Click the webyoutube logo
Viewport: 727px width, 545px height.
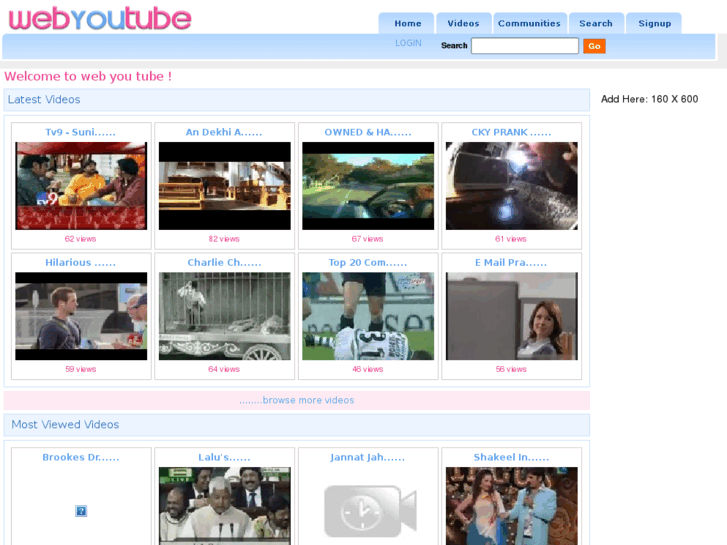click(100, 19)
